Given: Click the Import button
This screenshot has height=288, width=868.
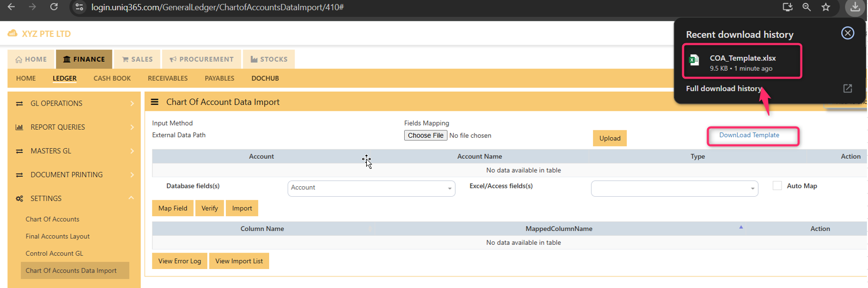Looking at the screenshot, I should [x=242, y=208].
